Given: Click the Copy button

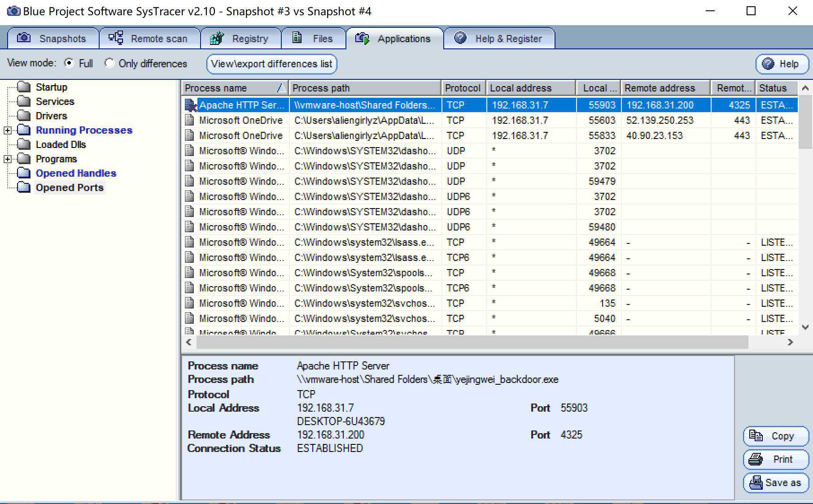Looking at the screenshot, I should point(776,436).
